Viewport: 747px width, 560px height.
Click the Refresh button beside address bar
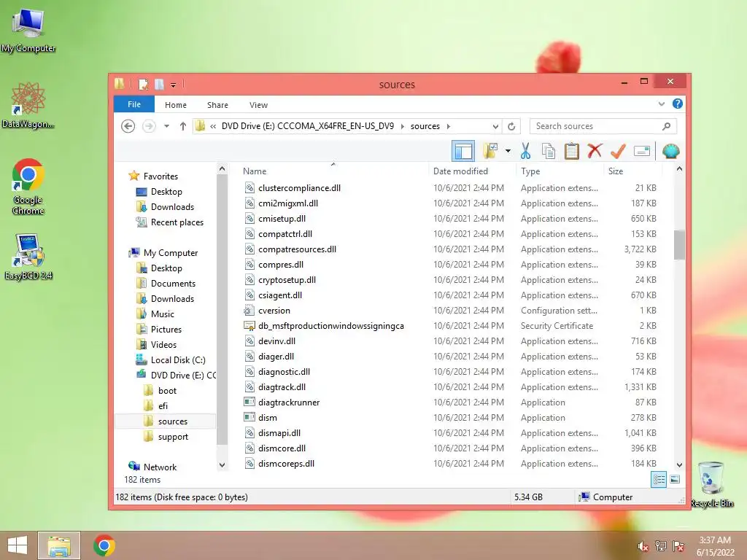point(511,126)
